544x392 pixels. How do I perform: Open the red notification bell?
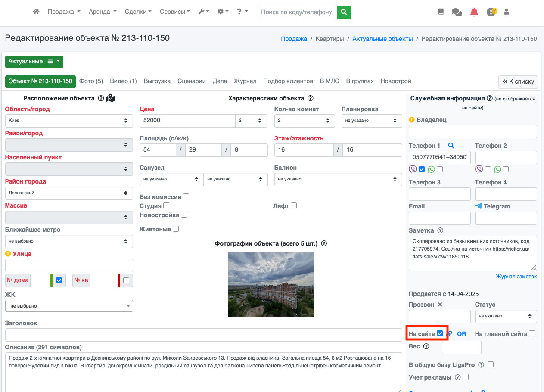tap(474, 12)
